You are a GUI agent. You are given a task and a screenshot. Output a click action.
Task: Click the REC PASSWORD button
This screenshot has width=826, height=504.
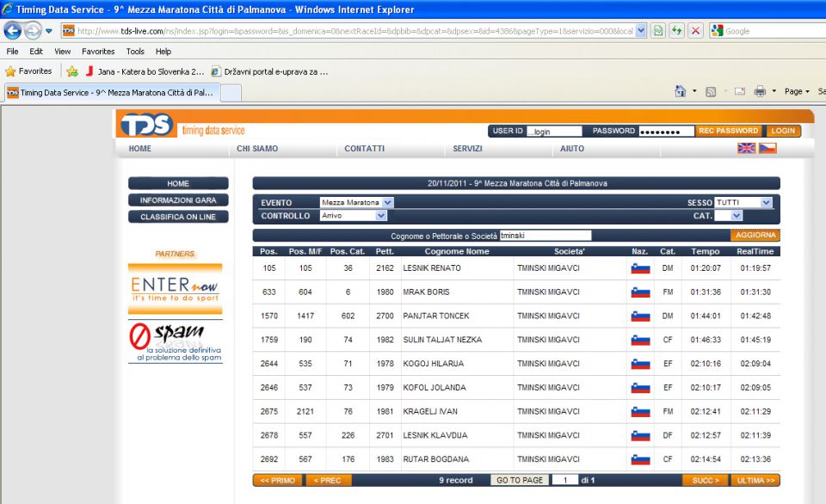click(729, 131)
